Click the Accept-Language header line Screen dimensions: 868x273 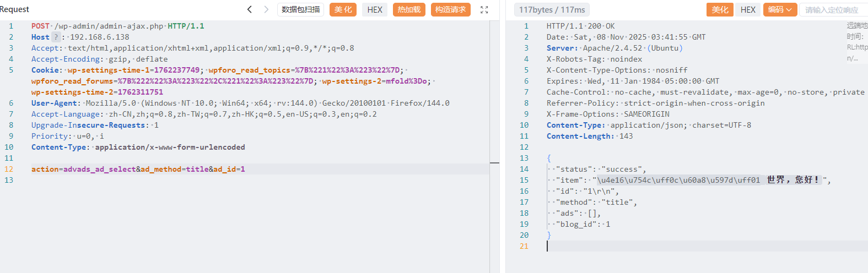pyautogui.click(x=204, y=114)
